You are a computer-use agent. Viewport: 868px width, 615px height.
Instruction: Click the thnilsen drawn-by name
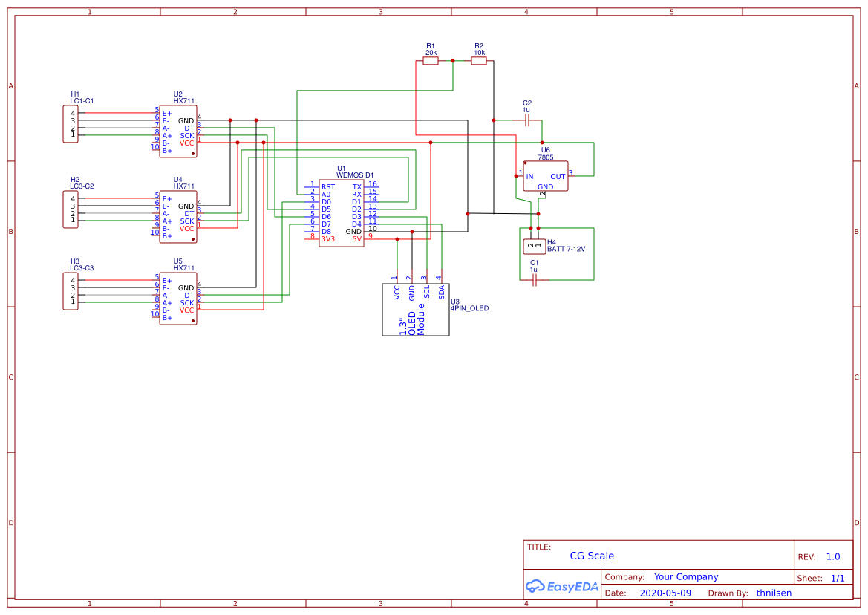[774, 593]
